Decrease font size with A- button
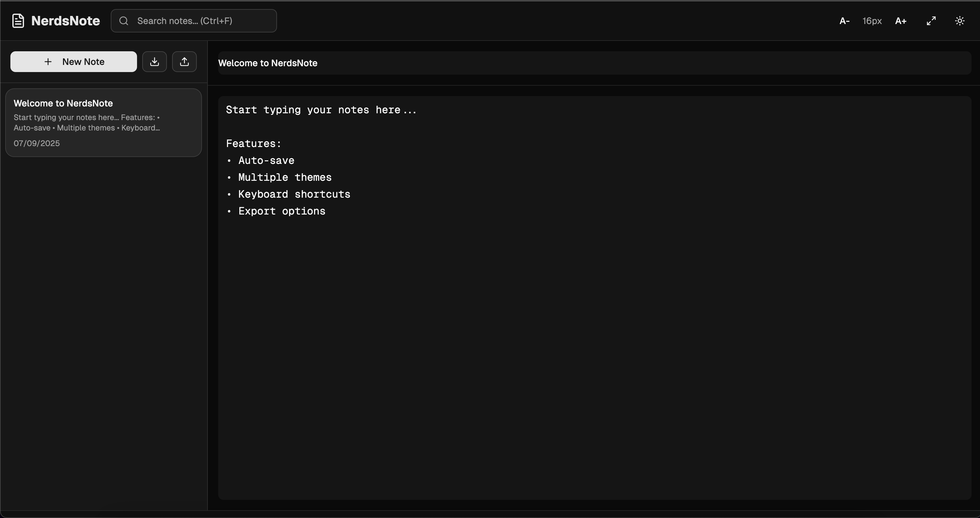 point(844,21)
